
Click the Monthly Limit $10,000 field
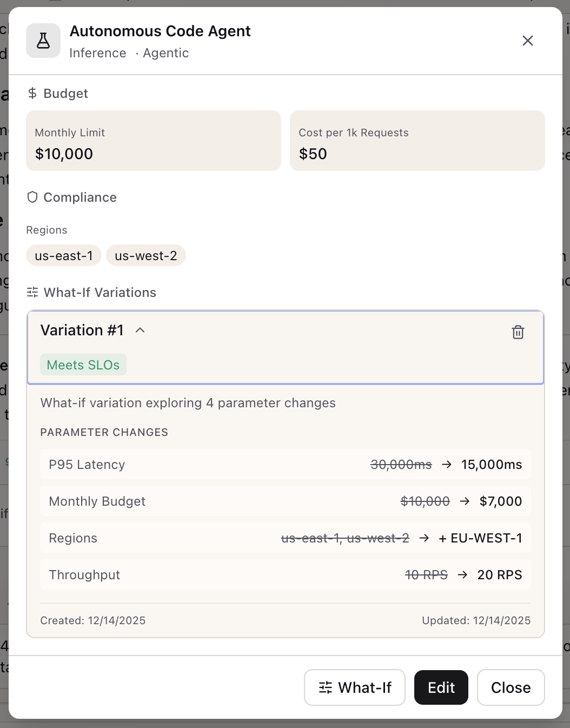pos(153,141)
